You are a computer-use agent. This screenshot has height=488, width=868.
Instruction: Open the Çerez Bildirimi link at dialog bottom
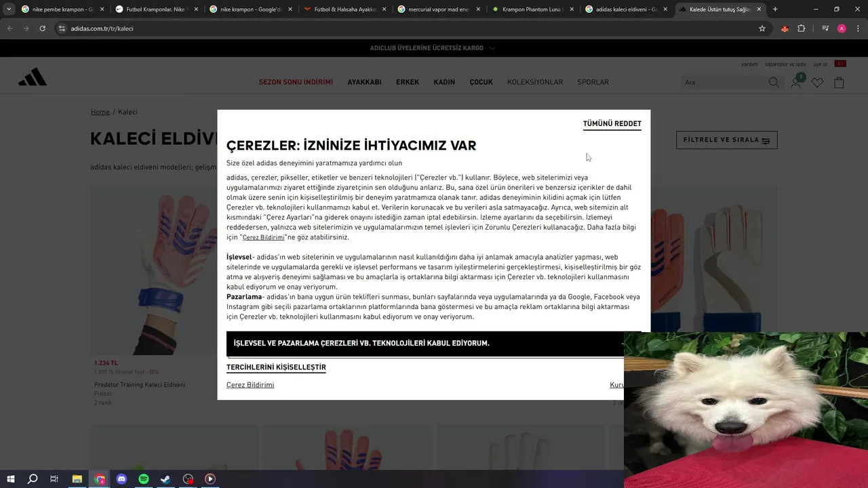click(250, 385)
